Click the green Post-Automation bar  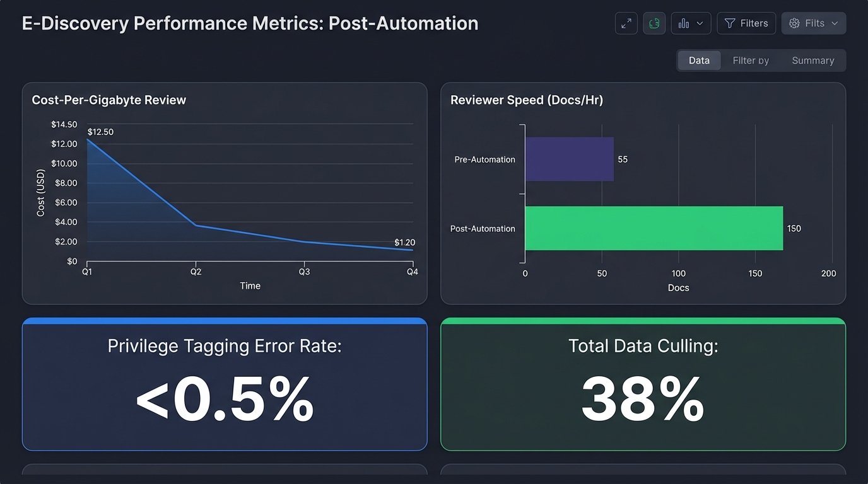[x=653, y=228]
